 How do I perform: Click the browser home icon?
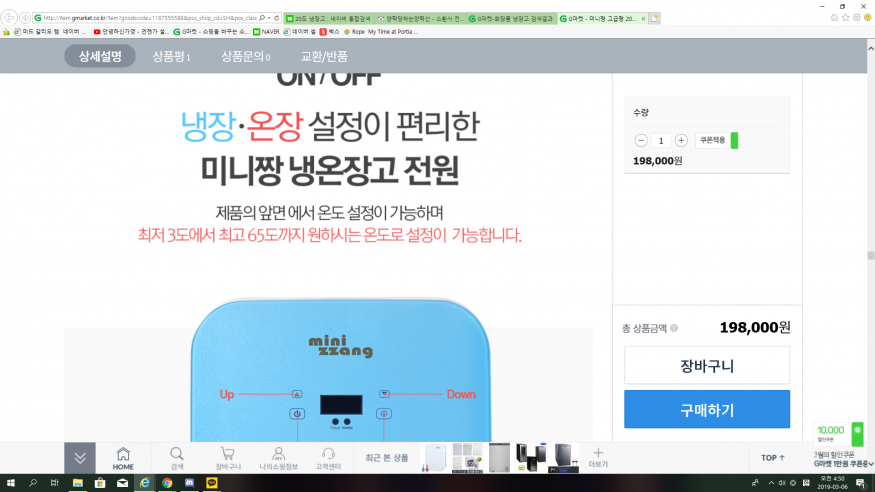point(834,18)
